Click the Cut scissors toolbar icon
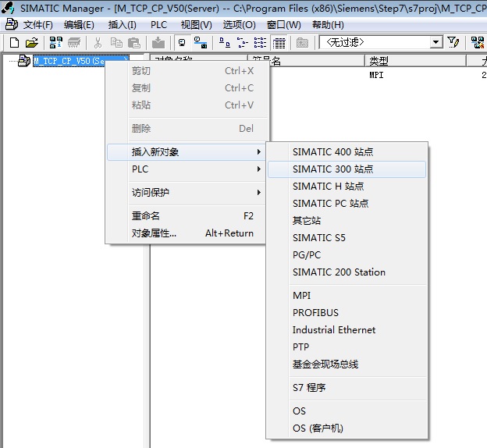The image size is (487, 448). tap(98, 43)
